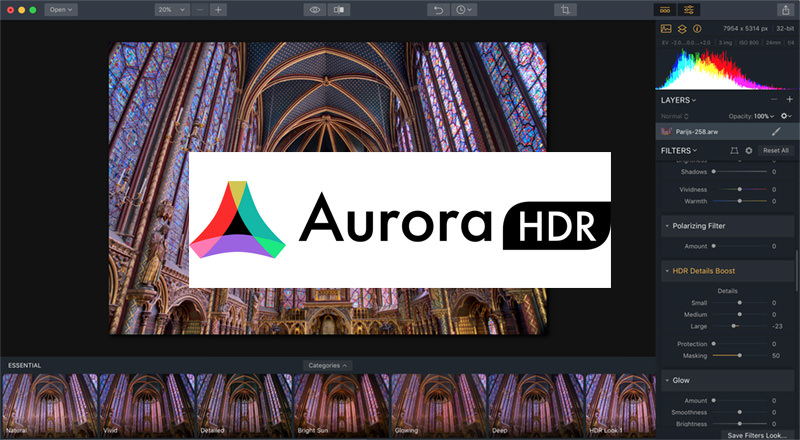Apply the Deep preset thumbnail
Image resolution: width=800 pixels, height=440 pixels.
536,405
